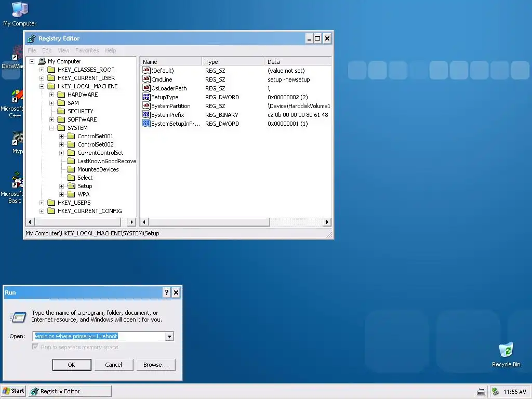Click the network tray icon beside the clock
The width and height of the screenshot is (532, 399).
495,392
